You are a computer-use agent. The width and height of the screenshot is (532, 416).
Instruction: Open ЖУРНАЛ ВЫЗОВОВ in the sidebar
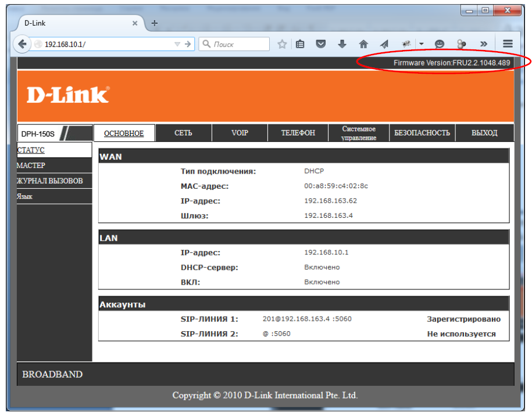click(x=50, y=181)
